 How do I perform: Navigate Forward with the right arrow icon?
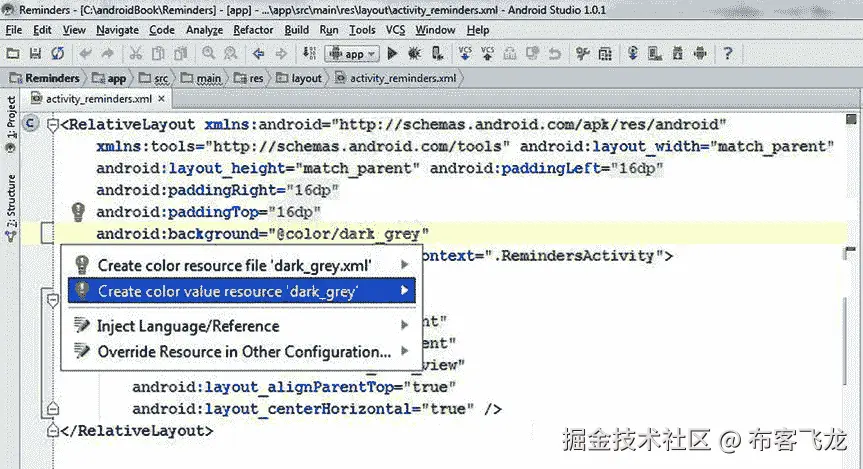point(281,53)
